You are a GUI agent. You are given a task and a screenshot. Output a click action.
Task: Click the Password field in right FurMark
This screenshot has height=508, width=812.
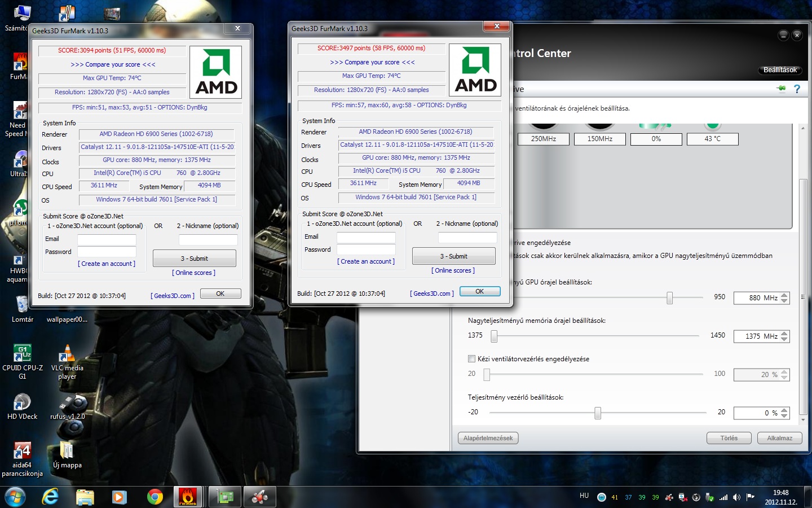tap(366, 250)
